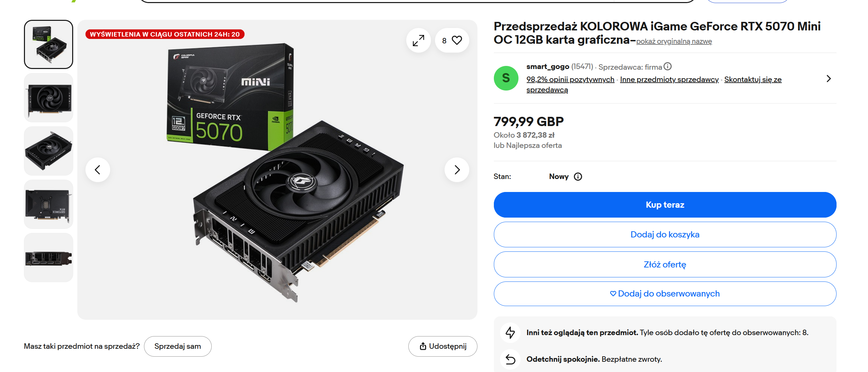Open Inne przedmioty sprzedawcy link
Viewport: 868px width, 372px height.
[x=669, y=80]
